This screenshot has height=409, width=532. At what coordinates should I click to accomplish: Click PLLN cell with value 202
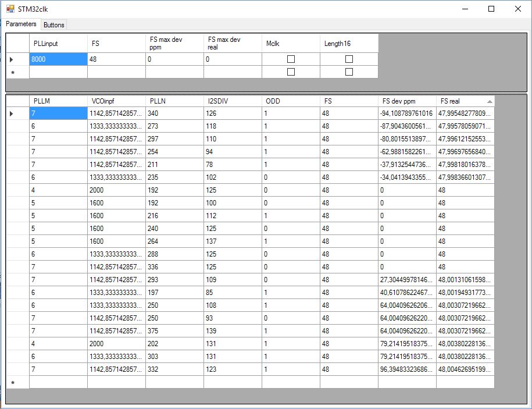(x=174, y=344)
